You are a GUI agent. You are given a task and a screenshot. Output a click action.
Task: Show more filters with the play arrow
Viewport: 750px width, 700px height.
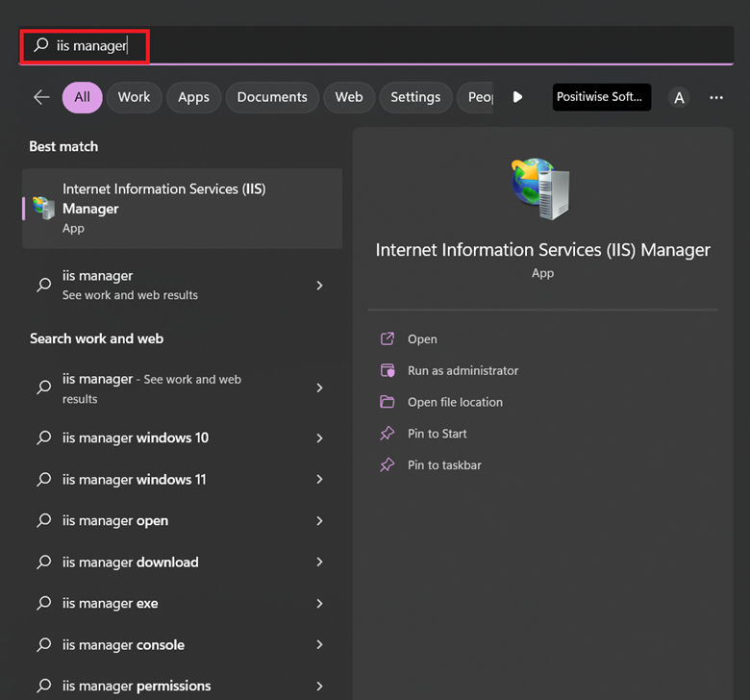pyautogui.click(x=517, y=97)
